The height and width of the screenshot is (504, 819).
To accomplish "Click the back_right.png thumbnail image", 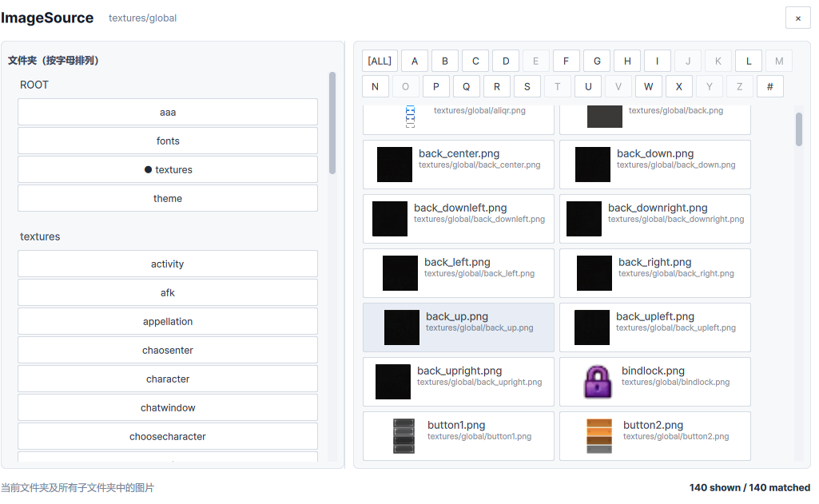I will (594, 273).
